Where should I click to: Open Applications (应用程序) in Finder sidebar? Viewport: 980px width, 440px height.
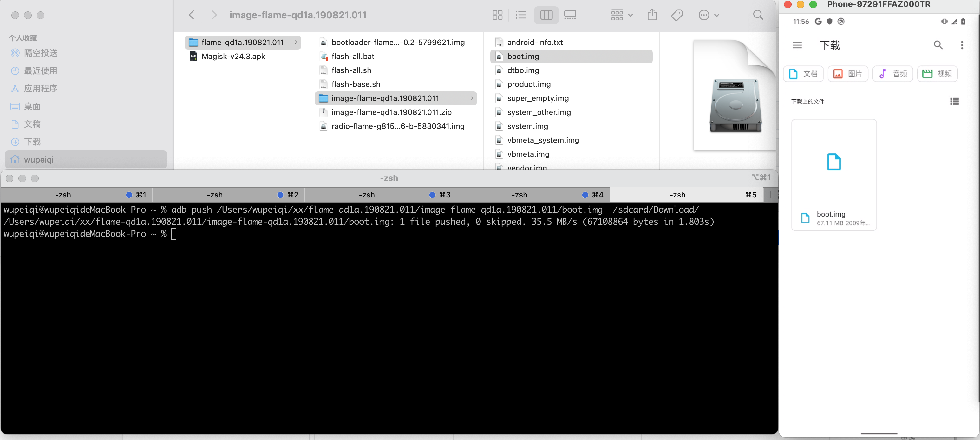click(86, 88)
